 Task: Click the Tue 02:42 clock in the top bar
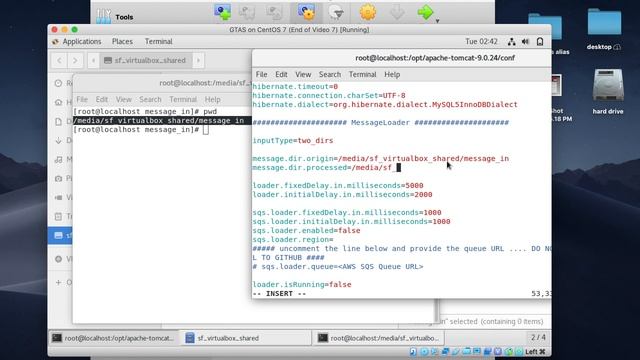pyautogui.click(x=481, y=42)
